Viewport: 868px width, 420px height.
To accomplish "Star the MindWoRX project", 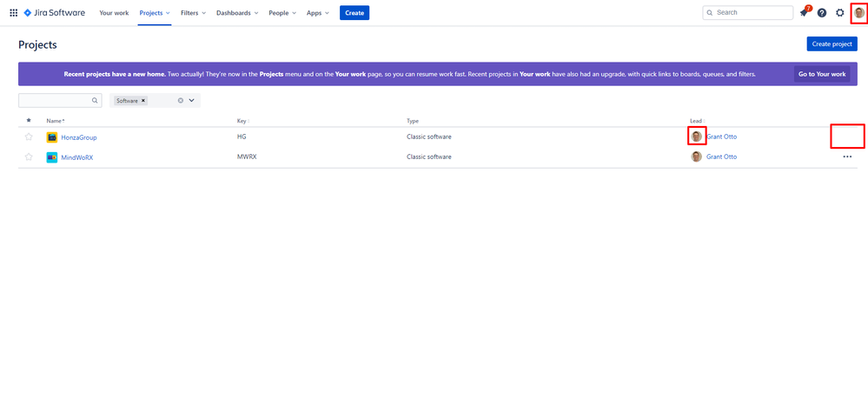I will (29, 157).
